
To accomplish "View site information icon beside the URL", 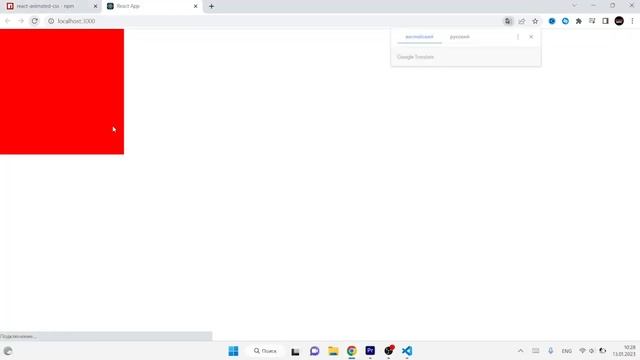I will click(x=51, y=21).
